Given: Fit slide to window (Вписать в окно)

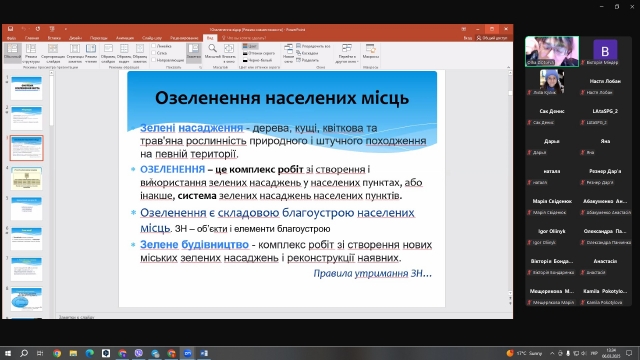Looking at the screenshot, I should [229, 53].
